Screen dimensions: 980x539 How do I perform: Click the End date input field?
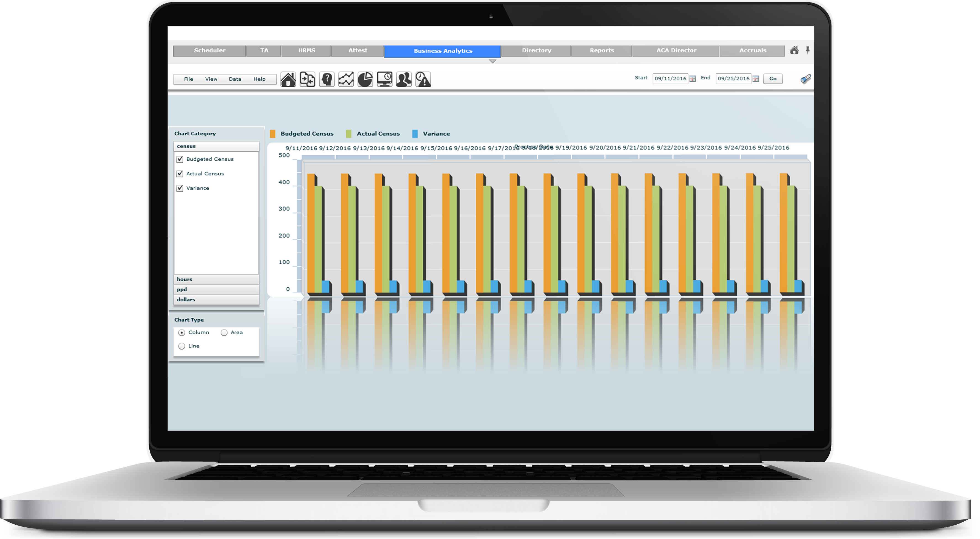[733, 79]
